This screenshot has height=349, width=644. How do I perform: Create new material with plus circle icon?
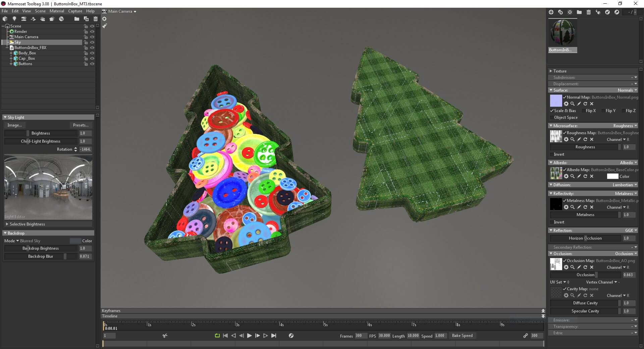(x=551, y=12)
